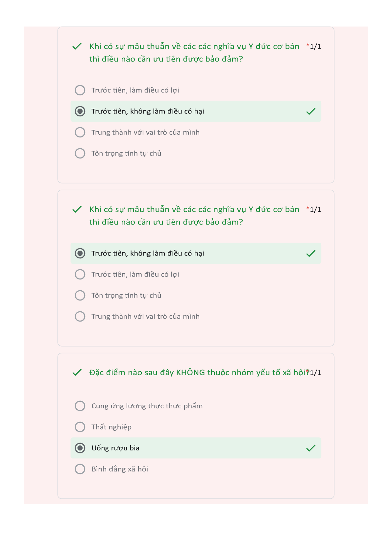
Task: Click the selected "Uống rượu bia" radio button
Action: click(x=80, y=448)
